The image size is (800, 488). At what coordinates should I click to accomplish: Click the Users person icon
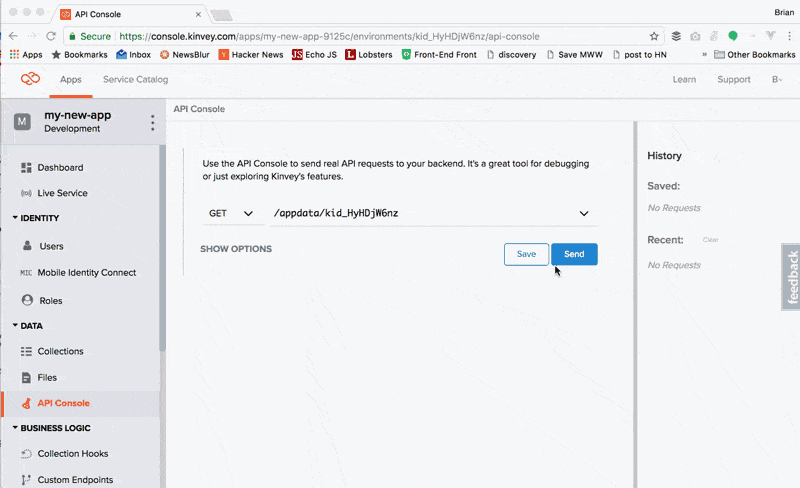27,246
